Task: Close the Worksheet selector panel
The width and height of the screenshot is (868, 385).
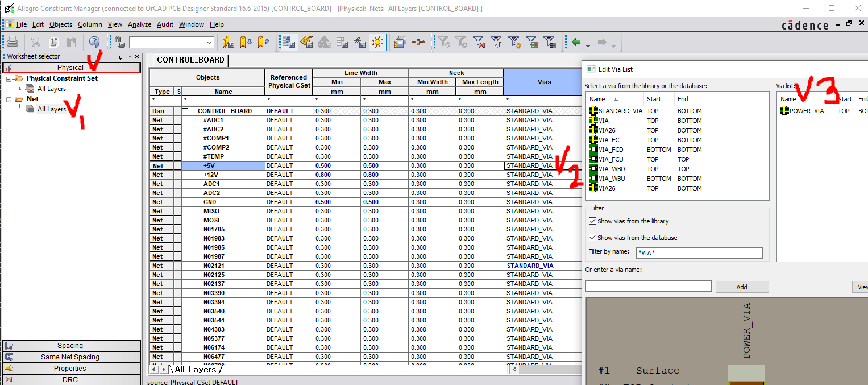Action: (x=137, y=57)
